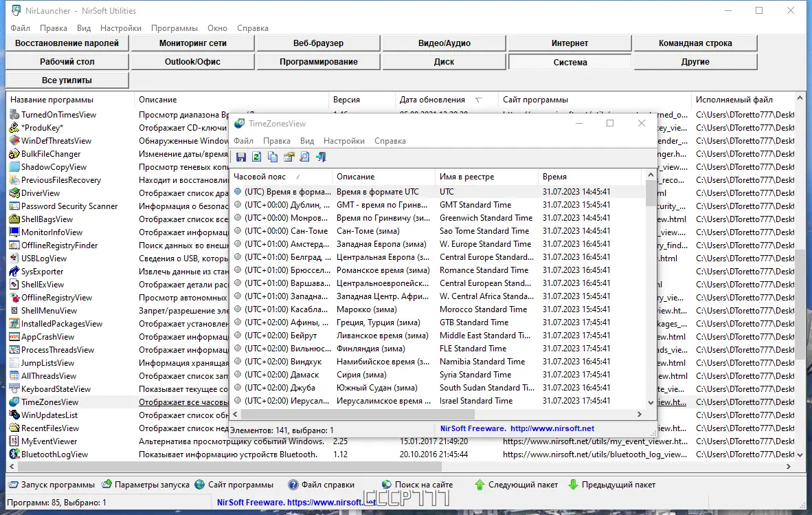
Task: Click TimeZonesView vertical scrollbar down arrow
Action: (651, 402)
